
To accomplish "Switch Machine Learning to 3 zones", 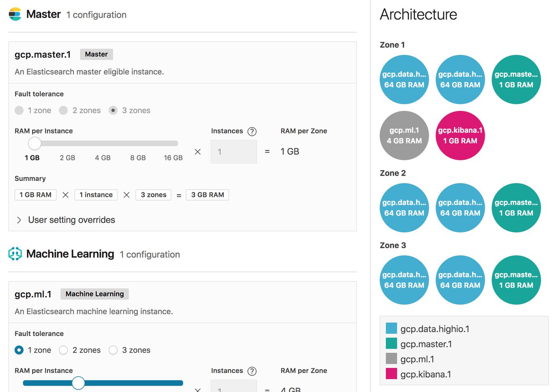I will point(113,350).
